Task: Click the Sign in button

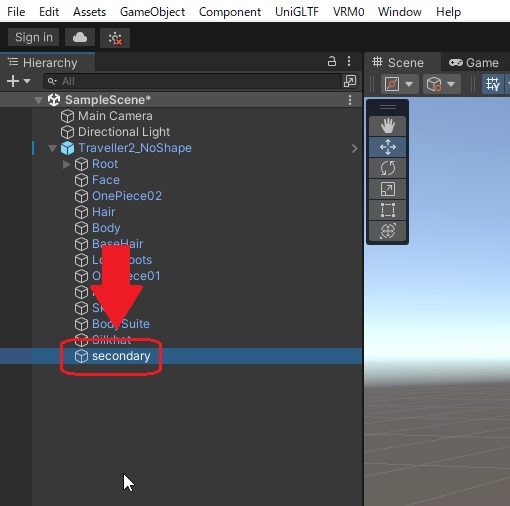Action: (x=34, y=37)
